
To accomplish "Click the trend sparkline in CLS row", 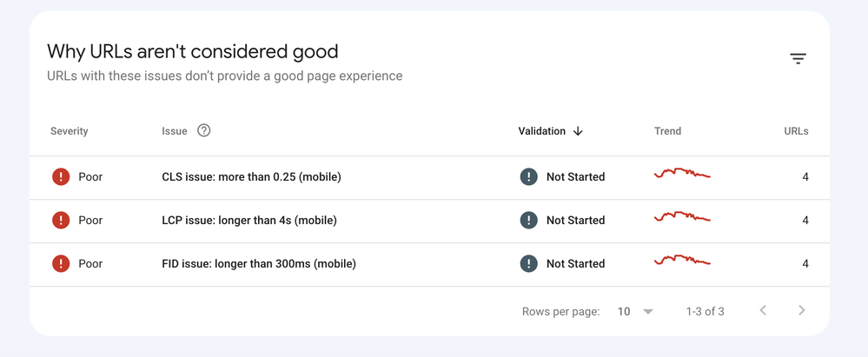I will [682, 174].
